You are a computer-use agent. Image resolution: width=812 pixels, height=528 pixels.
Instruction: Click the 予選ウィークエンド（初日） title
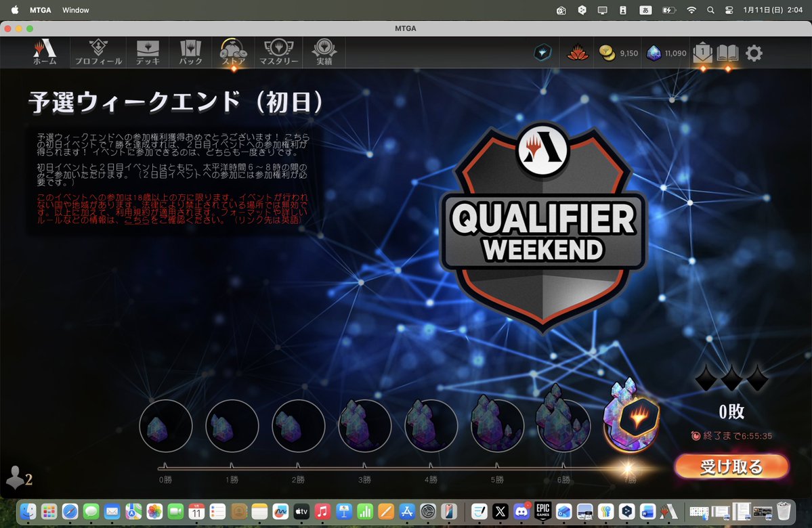coord(176,102)
